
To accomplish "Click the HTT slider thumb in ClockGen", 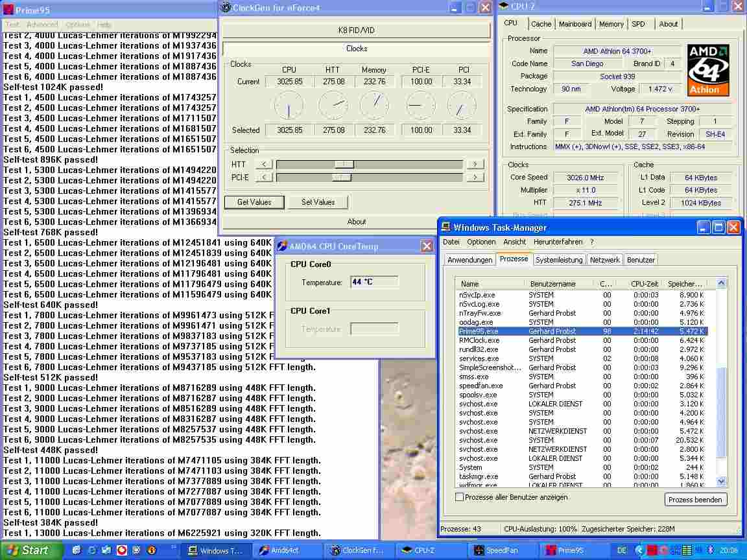I will [x=344, y=164].
